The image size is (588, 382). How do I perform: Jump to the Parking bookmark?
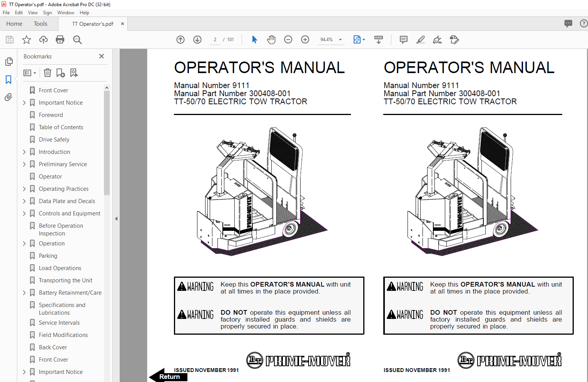[48, 256]
